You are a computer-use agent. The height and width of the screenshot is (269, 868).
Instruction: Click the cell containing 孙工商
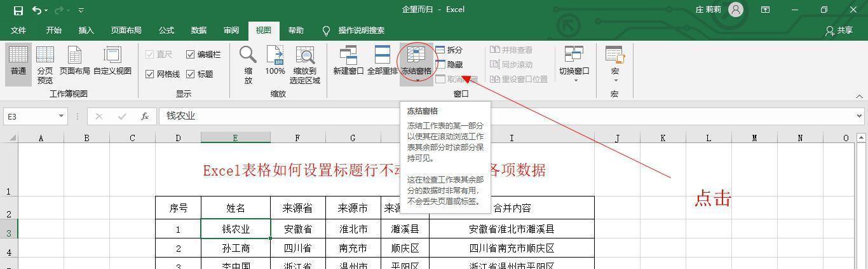click(x=236, y=249)
